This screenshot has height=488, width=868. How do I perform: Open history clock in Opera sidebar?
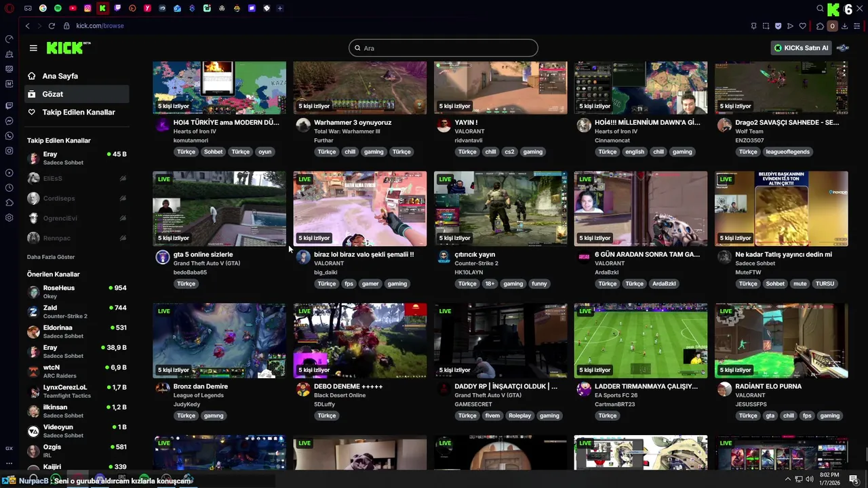(x=9, y=188)
